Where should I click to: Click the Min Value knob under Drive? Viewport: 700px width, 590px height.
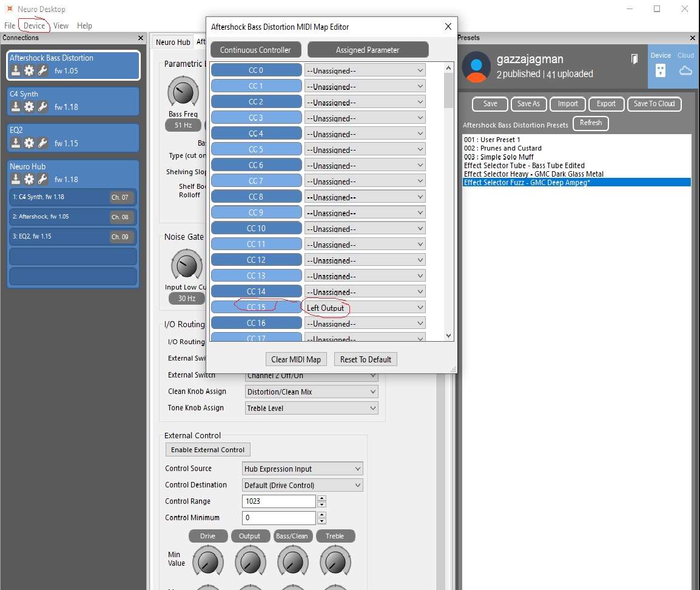point(208,561)
